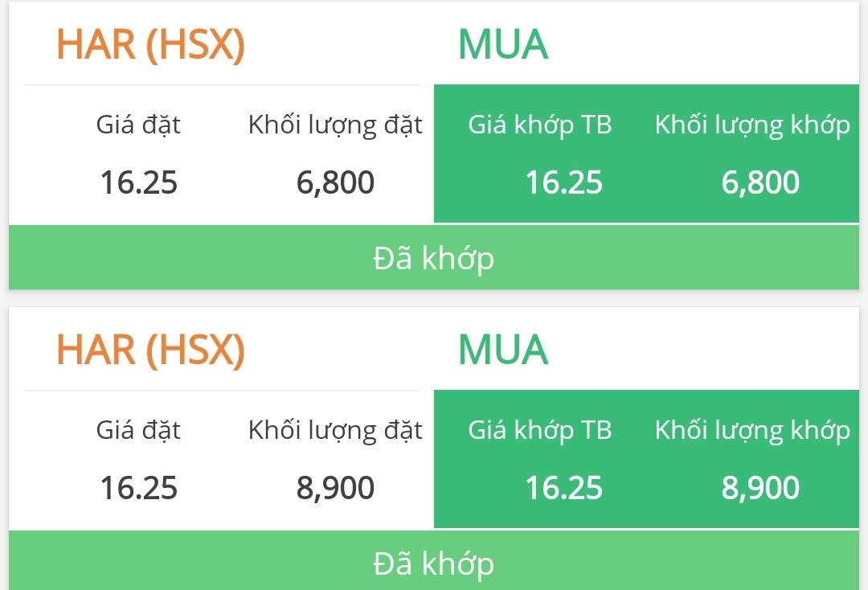
Task: Select the Khối lượng khớp value 8,900
Action: tap(760, 488)
